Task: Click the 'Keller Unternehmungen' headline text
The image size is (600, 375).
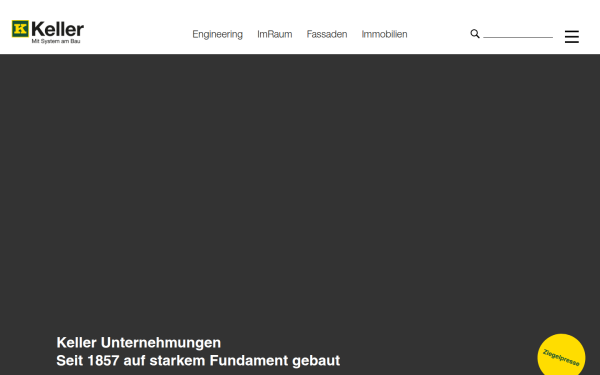Action: click(x=139, y=343)
